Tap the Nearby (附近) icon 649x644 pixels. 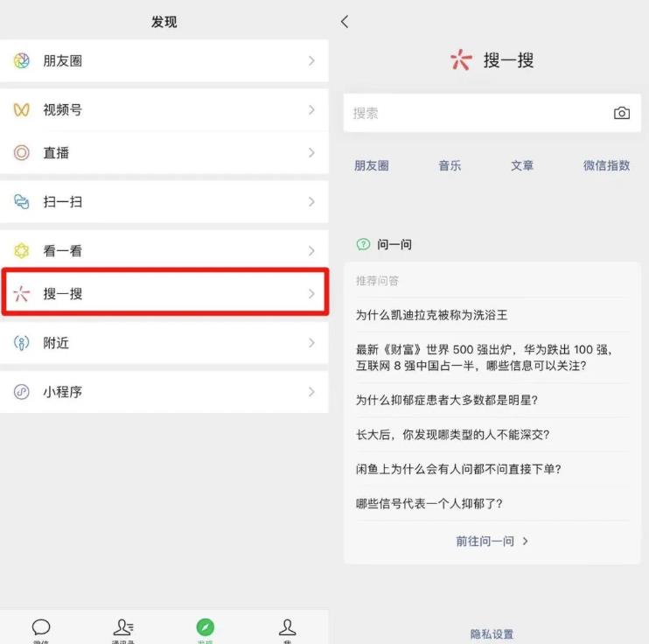coord(22,343)
